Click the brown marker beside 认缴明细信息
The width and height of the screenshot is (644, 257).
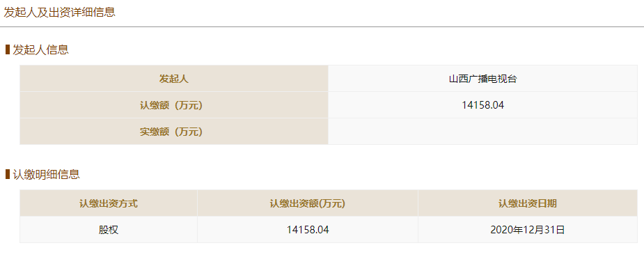(x=8, y=175)
